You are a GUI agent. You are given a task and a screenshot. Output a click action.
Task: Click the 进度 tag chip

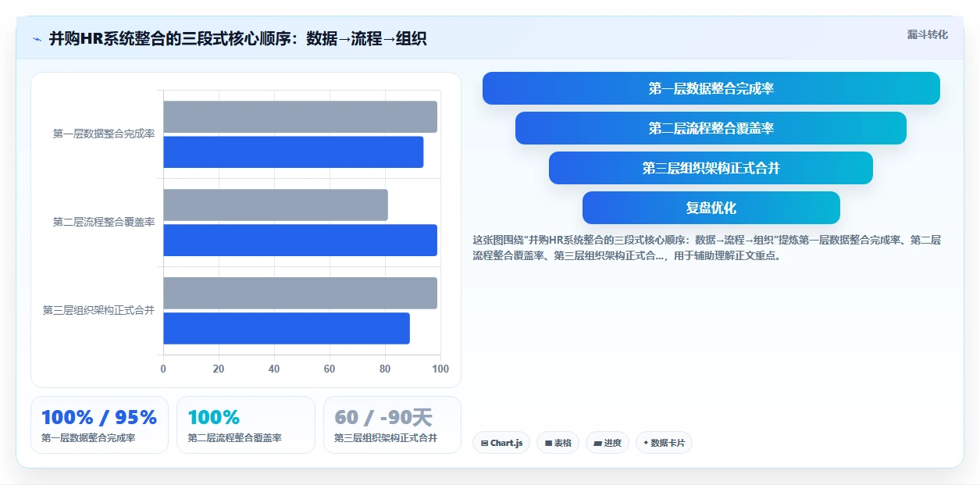coord(607,443)
